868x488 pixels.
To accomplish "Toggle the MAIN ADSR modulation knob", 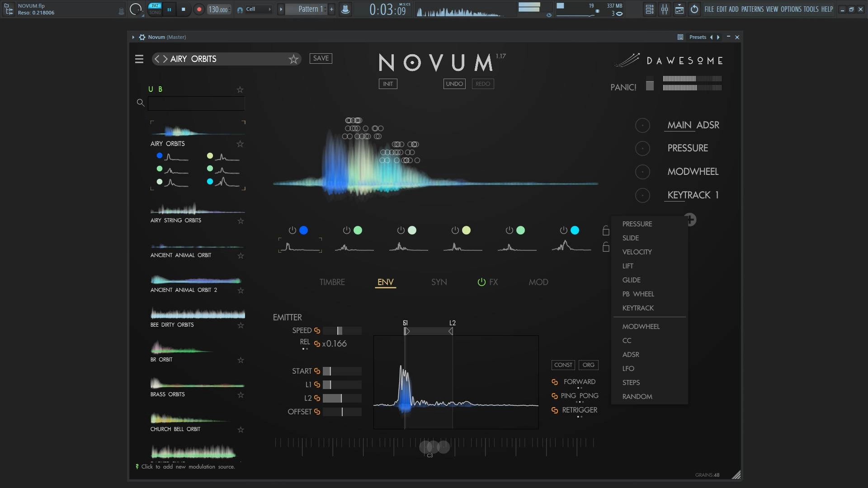I will click(642, 126).
